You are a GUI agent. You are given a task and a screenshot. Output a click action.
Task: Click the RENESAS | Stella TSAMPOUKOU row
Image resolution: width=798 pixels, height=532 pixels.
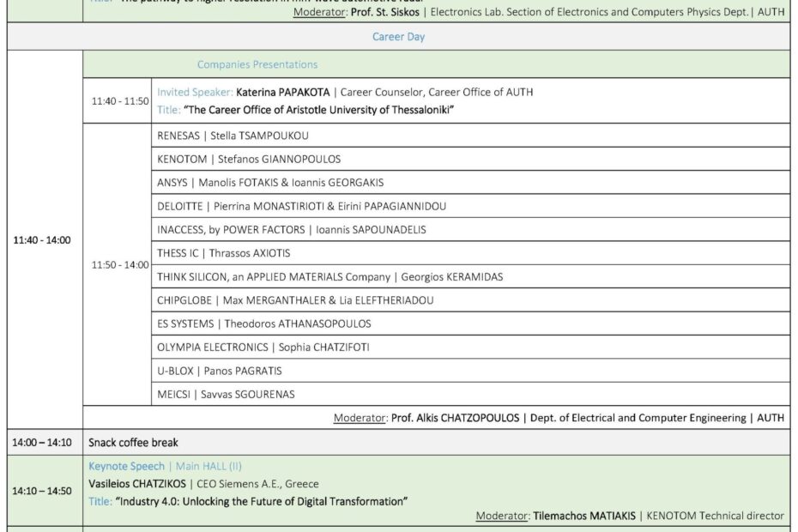tap(470, 136)
